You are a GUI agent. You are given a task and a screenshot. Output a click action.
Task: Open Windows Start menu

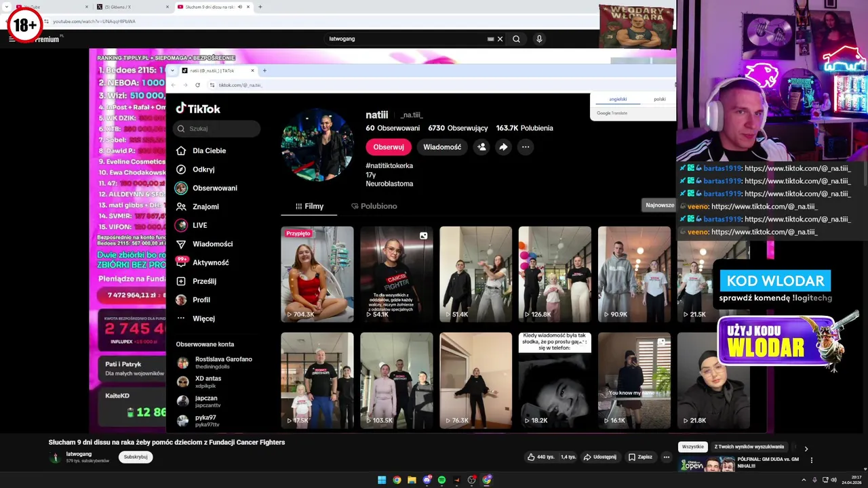(x=382, y=480)
